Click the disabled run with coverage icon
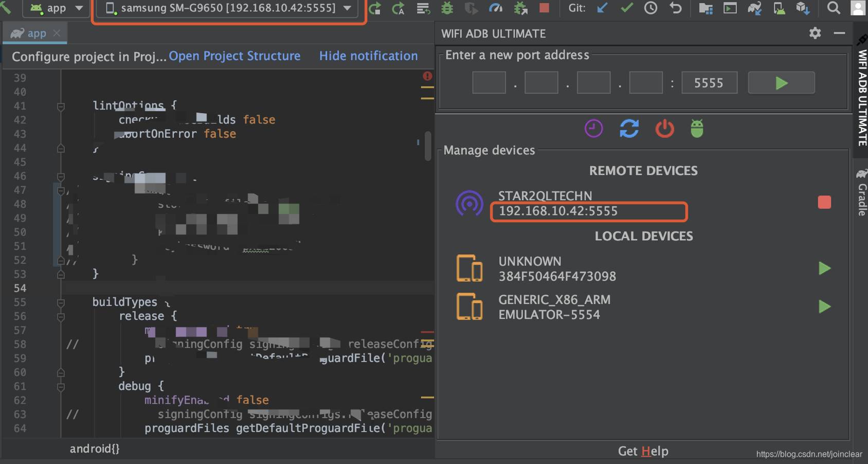868x464 pixels. pyautogui.click(x=471, y=8)
